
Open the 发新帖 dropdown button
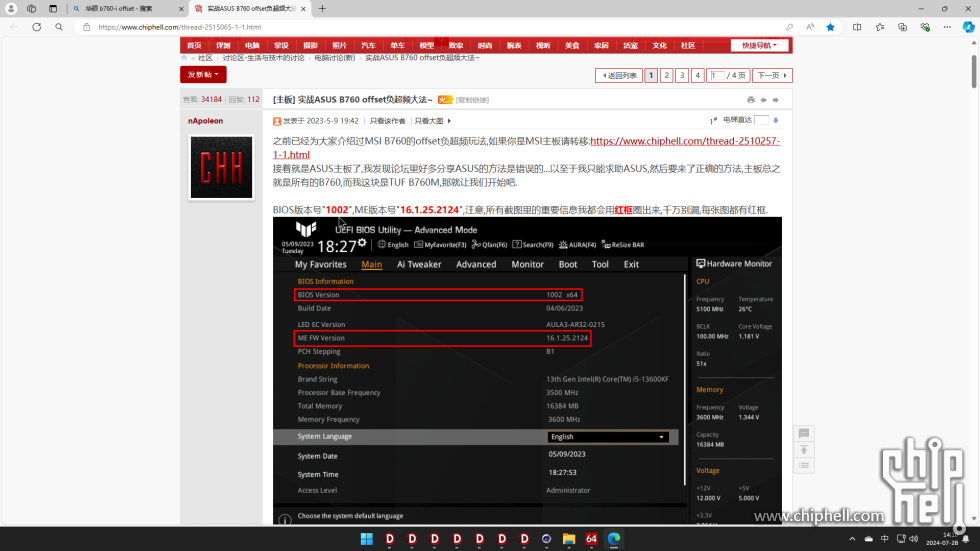(x=203, y=74)
